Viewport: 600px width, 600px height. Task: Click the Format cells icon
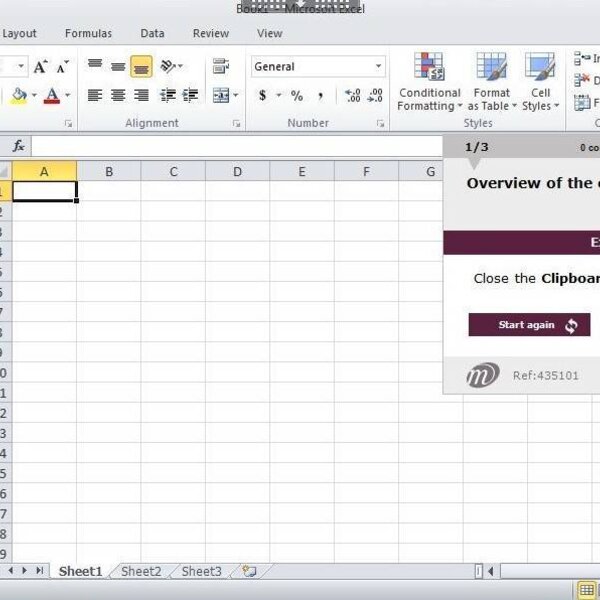pyautogui.click(x=582, y=103)
